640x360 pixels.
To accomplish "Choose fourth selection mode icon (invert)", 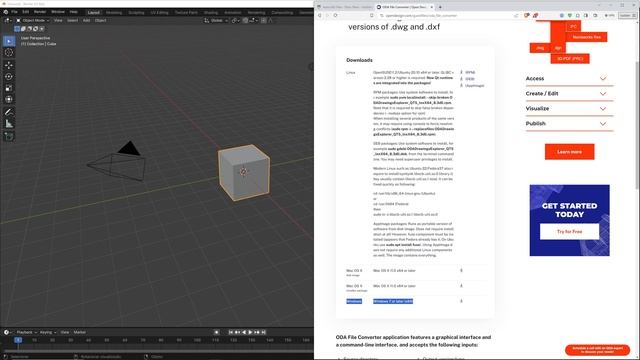I will pyautogui.click(x=36, y=29).
